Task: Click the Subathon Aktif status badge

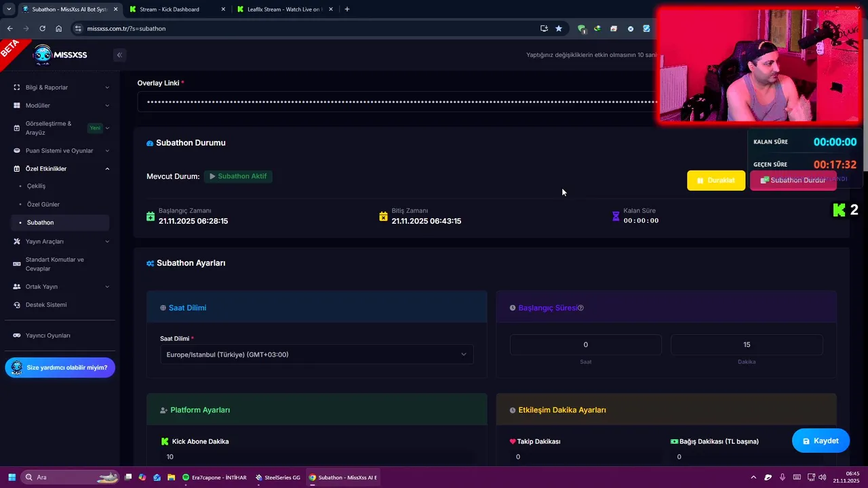Action: coord(238,176)
